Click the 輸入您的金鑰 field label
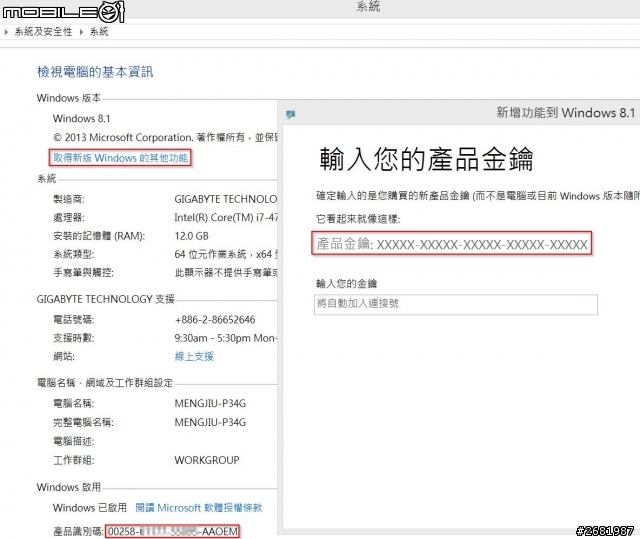Viewport: 640px width, 539px height. tap(346, 284)
